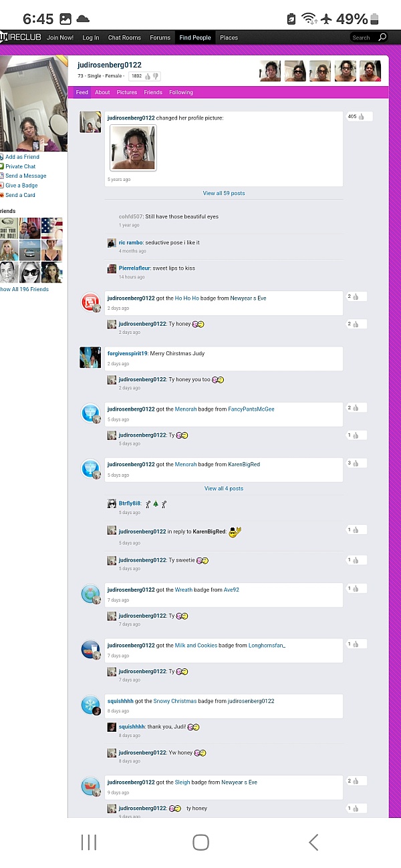Like the profile picture post with 405 likes

(362, 116)
